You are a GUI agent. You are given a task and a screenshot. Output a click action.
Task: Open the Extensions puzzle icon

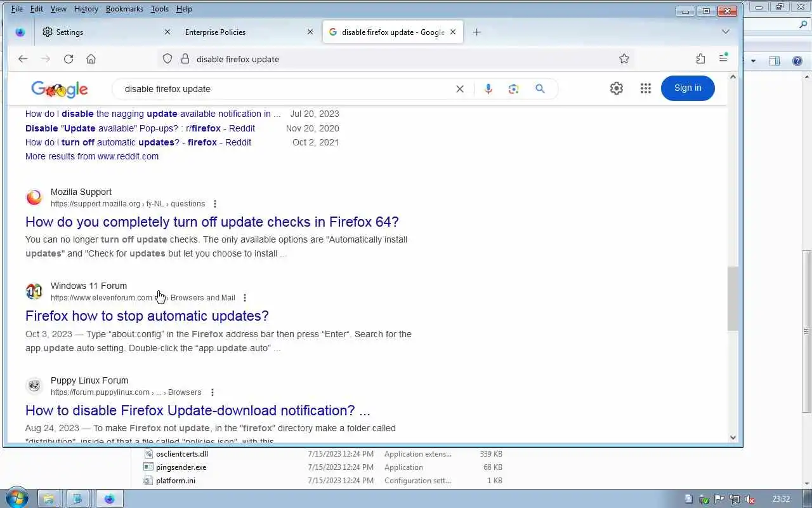[700, 59]
